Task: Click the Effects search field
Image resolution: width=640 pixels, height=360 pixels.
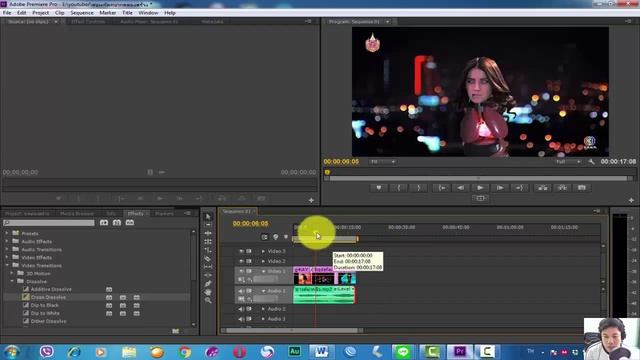Action: click(49, 222)
